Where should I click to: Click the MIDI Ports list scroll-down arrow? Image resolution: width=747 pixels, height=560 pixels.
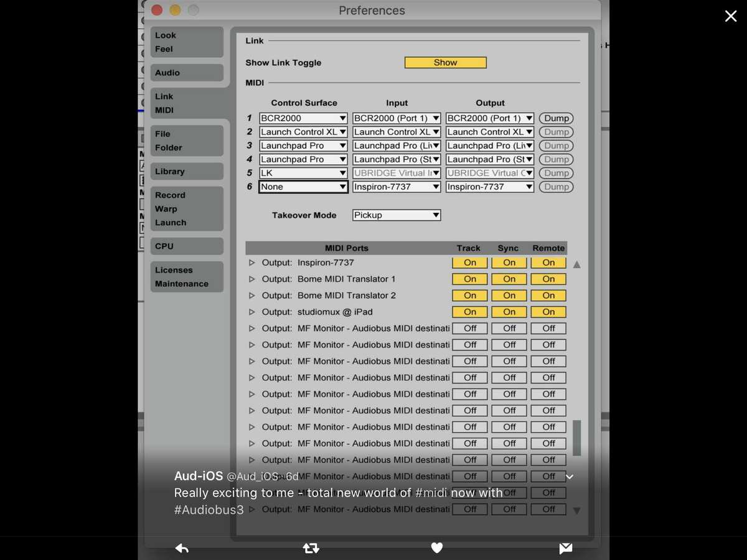[x=576, y=510]
